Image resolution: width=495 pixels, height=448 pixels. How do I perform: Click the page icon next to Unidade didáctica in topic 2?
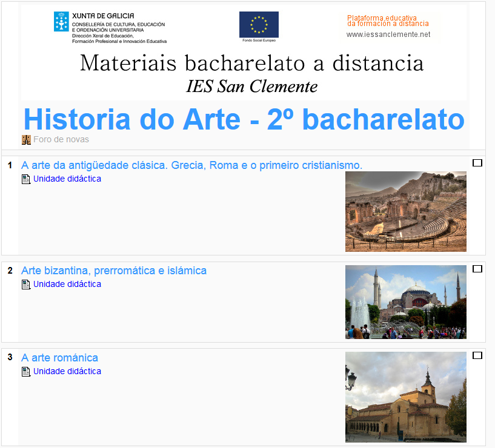25,284
